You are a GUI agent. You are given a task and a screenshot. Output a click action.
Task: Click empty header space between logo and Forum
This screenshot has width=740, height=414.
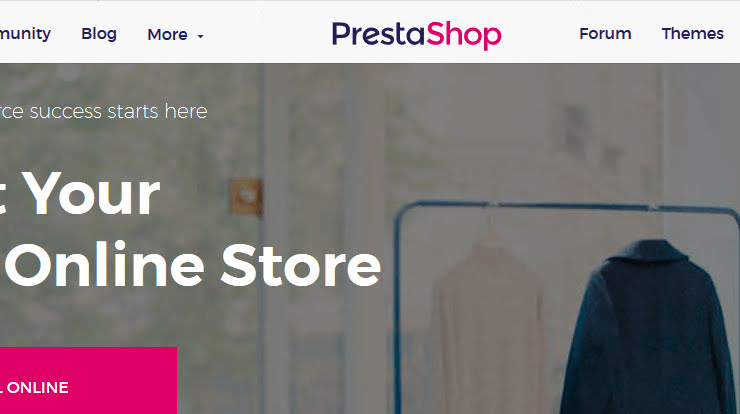[x=540, y=34]
